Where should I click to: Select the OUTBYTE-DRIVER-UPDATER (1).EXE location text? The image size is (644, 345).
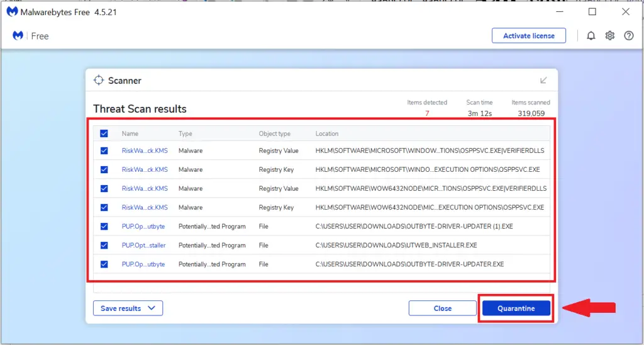coord(414,227)
